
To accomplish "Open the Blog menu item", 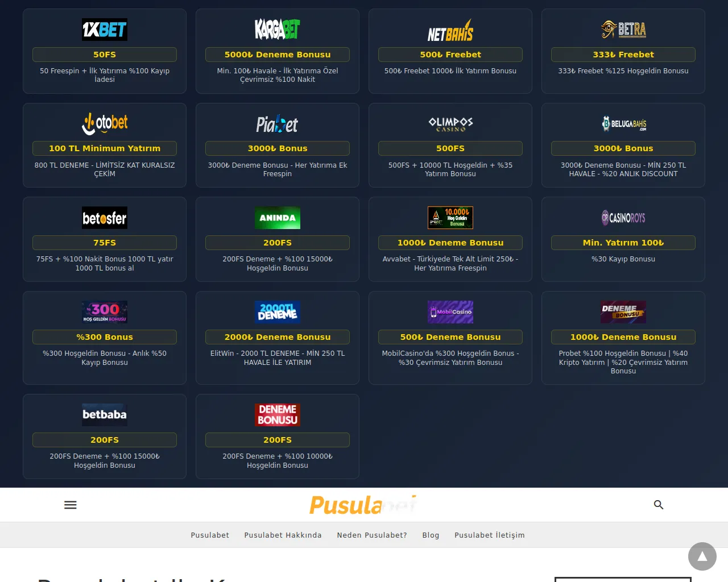I will pyautogui.click(x=431, y=535).
